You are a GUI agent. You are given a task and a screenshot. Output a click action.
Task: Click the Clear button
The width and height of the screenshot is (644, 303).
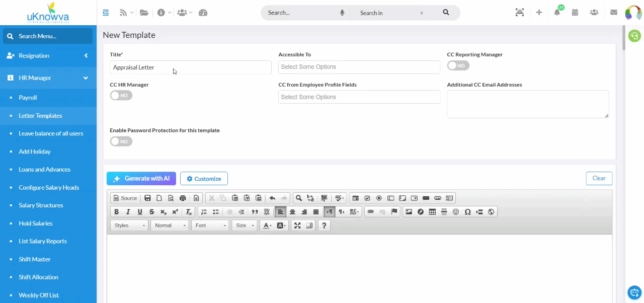tap(599, 178)
